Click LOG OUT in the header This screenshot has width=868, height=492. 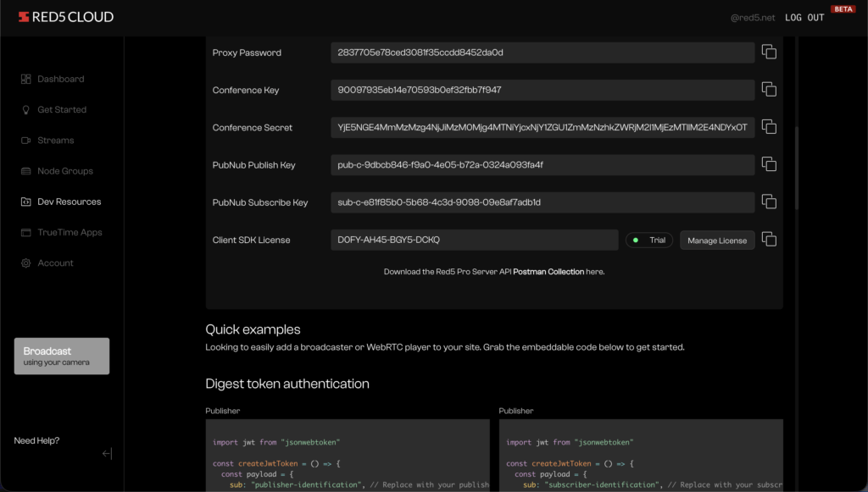pyautogui.click(x=804, y=18)
